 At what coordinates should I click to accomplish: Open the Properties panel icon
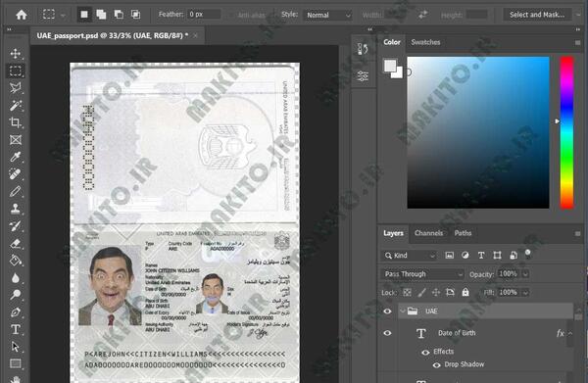coord(363,76)
